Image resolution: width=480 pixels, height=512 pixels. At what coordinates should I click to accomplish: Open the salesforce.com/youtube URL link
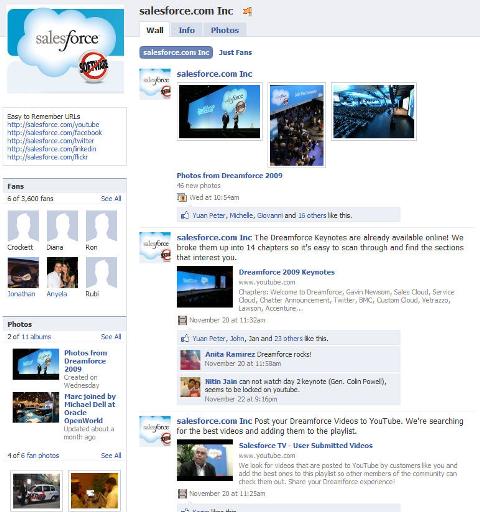click(53, 124)
